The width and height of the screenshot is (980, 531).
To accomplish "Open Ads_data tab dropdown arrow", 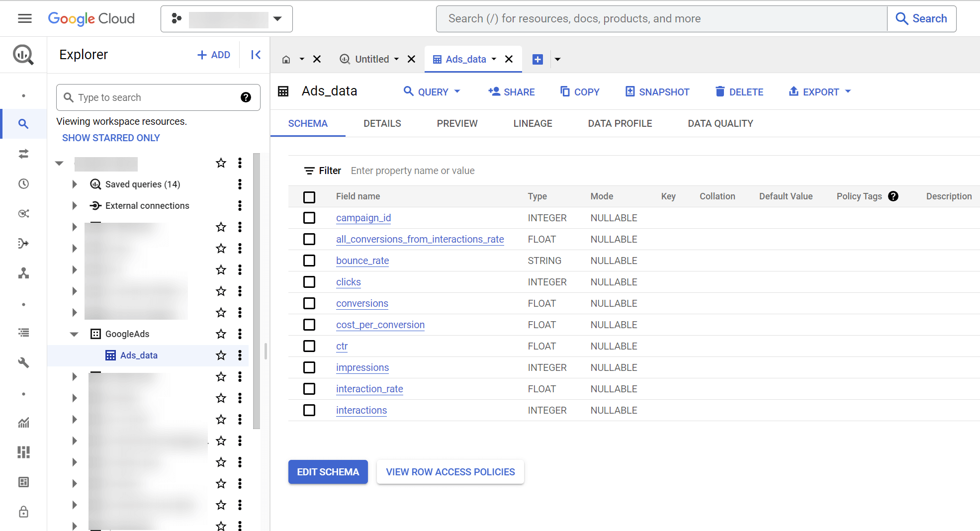I will coord(494,59).
